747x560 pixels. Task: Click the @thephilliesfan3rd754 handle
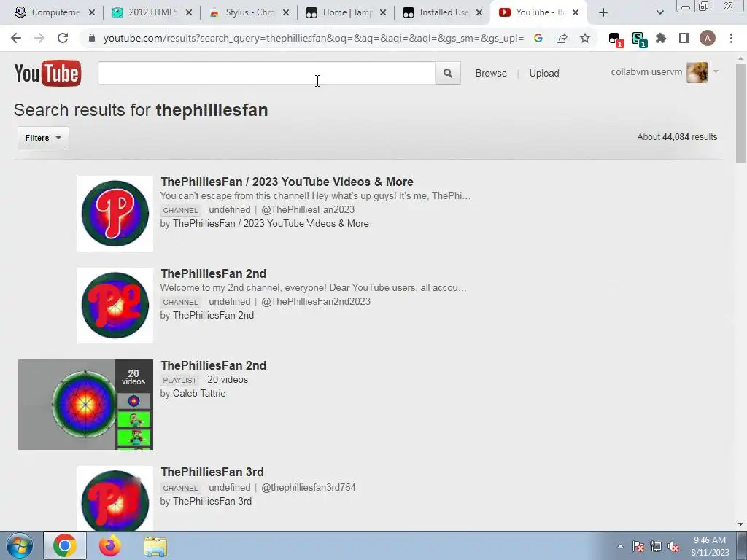(x=309, y=487)
